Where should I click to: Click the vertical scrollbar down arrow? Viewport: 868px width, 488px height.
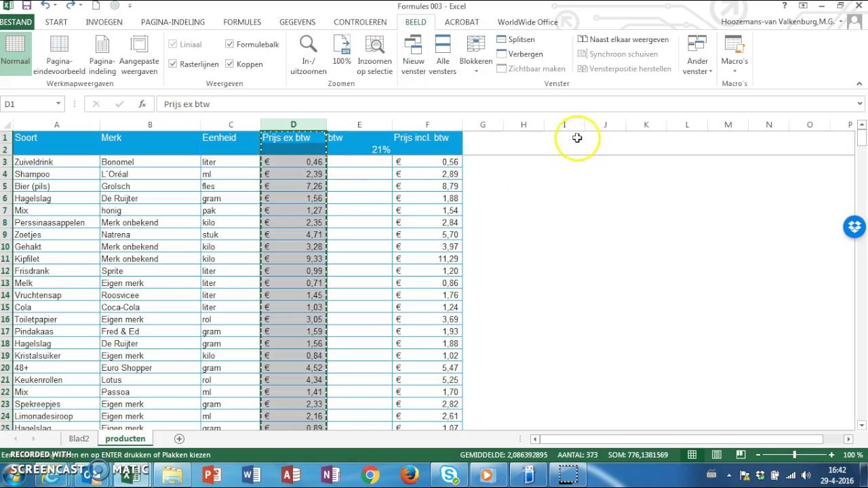[862, 424]
